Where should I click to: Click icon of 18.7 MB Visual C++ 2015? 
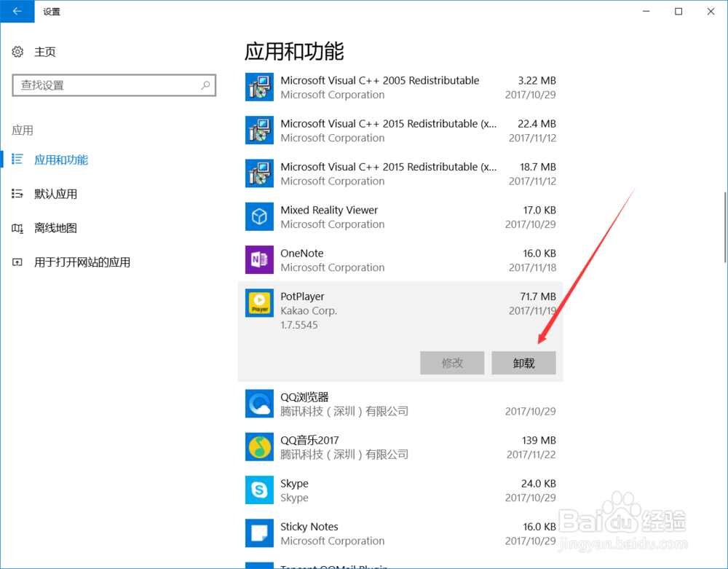259,173
